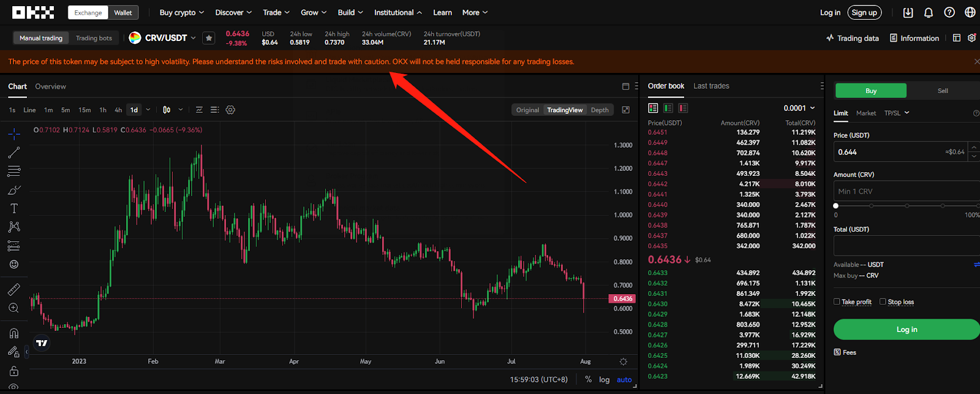Open Information link
This screenshot has height=394, width=980.
[914, 38]
